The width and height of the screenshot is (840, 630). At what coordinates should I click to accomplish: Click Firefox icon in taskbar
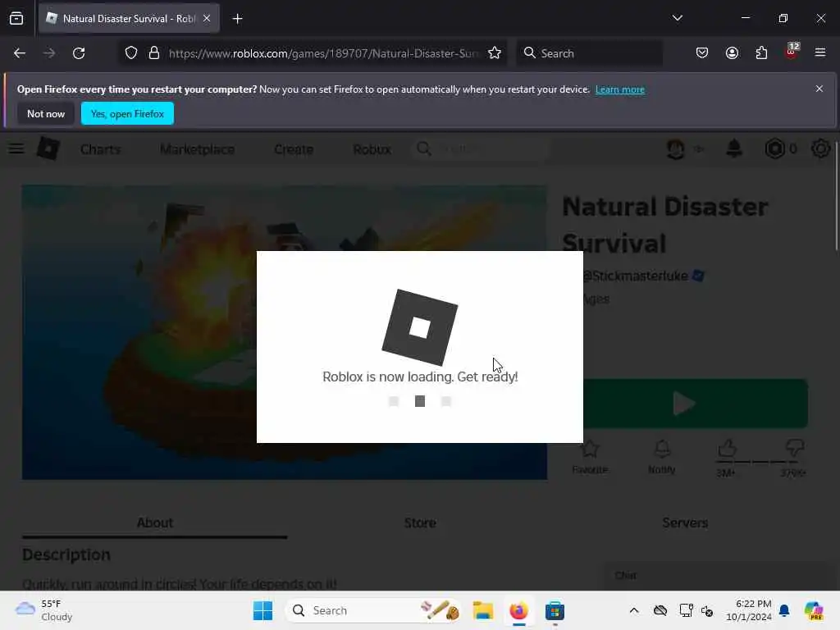(x=518, y=610)
